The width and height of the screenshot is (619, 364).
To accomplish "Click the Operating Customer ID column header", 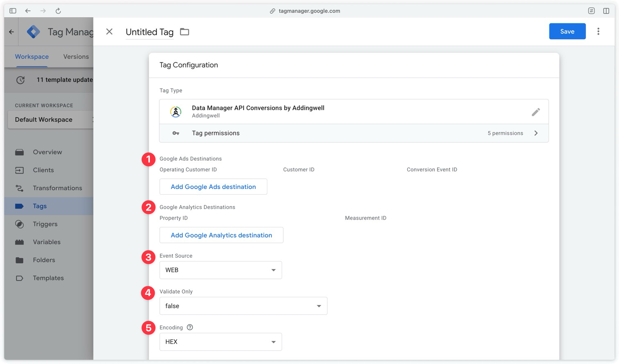I will tap(188, 170).
